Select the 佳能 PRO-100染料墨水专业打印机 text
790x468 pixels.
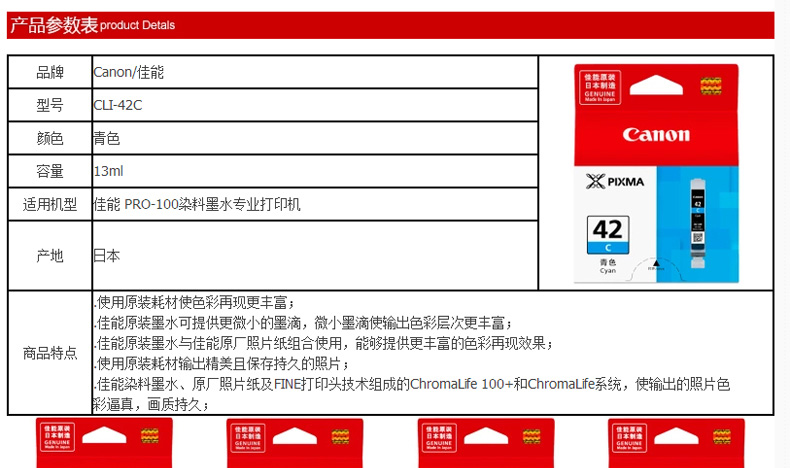click(197, 204)
